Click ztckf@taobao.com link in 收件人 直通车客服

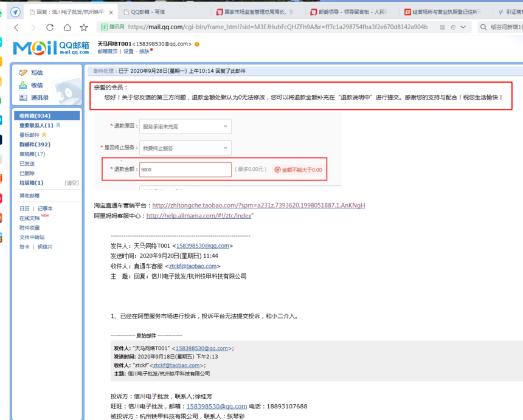coord(193,266)
